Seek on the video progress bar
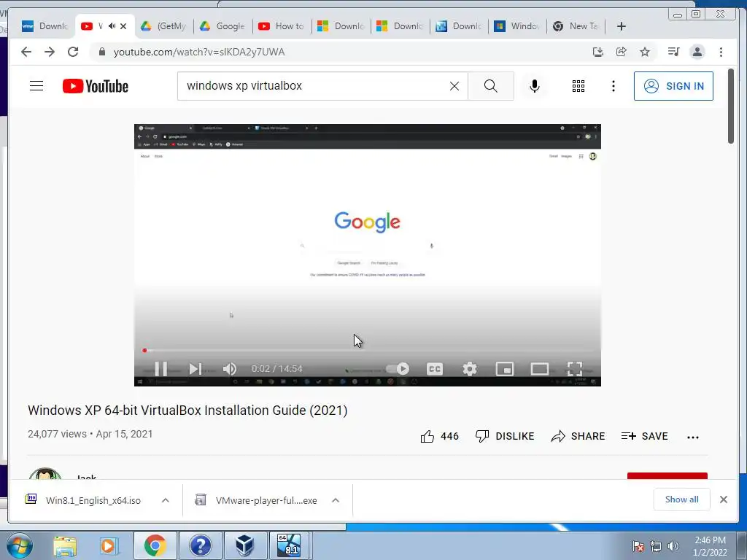Image resolution: width=747 pixels, height=560 pixels. pyautogui.click(x=368, y=351)
